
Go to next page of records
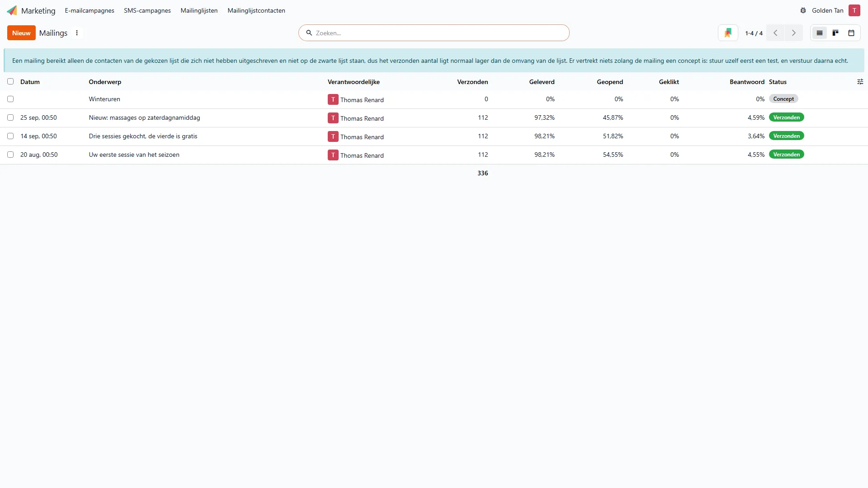coord(793,33)
